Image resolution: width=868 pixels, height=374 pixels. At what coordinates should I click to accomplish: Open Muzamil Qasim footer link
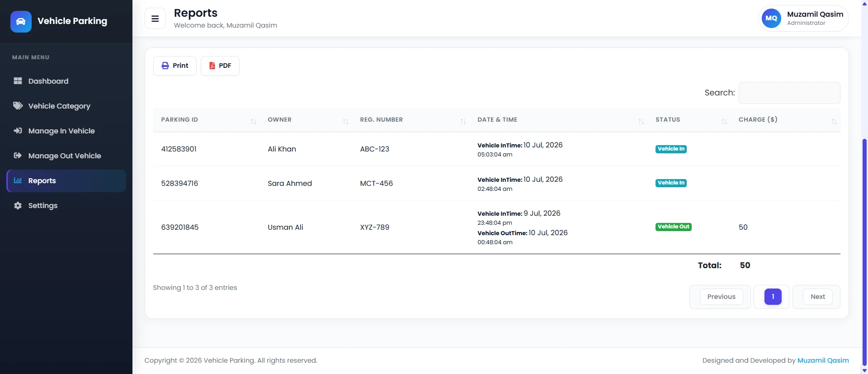[823, 360]
